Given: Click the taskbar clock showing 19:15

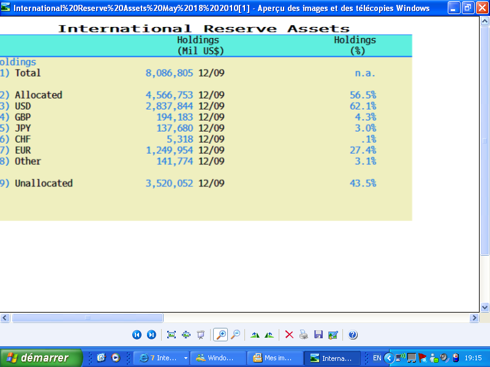Looking at the screenshot, I should point(473,358).
